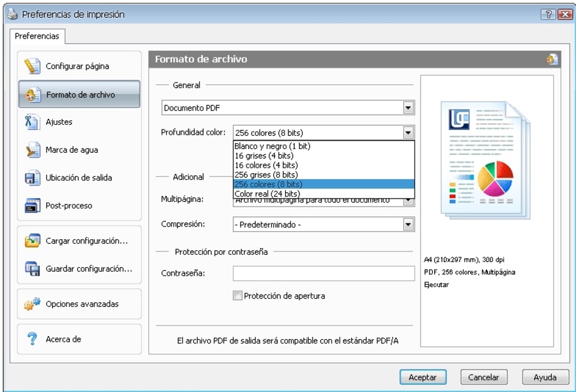Click the Configurar página ruler icon
Viewport: 576px width, 392px height.
click(x=33, y=66)
